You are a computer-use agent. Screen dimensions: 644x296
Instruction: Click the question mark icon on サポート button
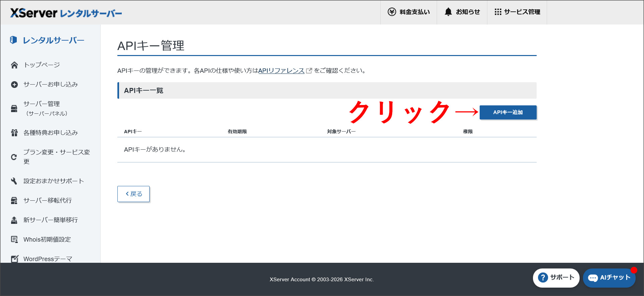(x=543, y=278)
